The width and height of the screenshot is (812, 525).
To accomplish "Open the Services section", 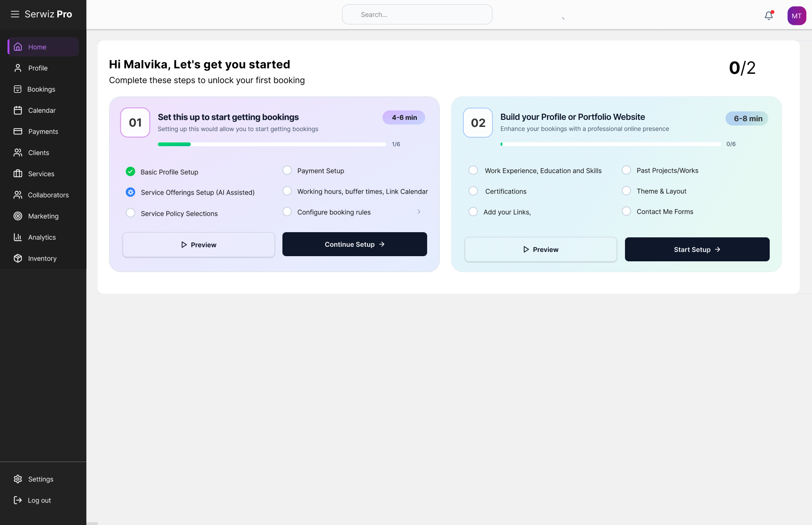I will click(41, 173).
